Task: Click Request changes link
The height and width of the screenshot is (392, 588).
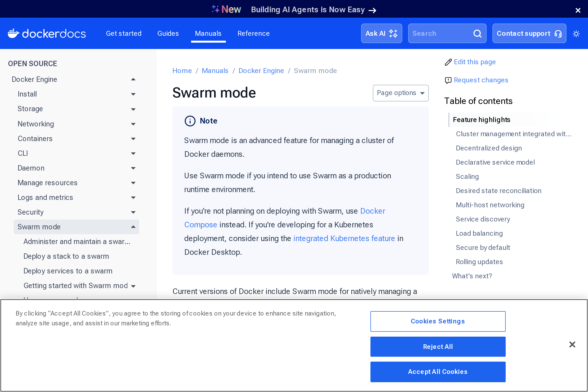Action: [481, 80]
